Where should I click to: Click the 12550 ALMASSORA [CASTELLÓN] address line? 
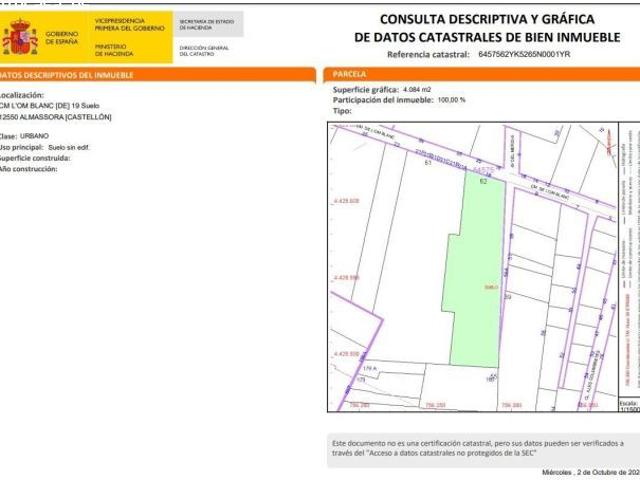click(56, 117)
